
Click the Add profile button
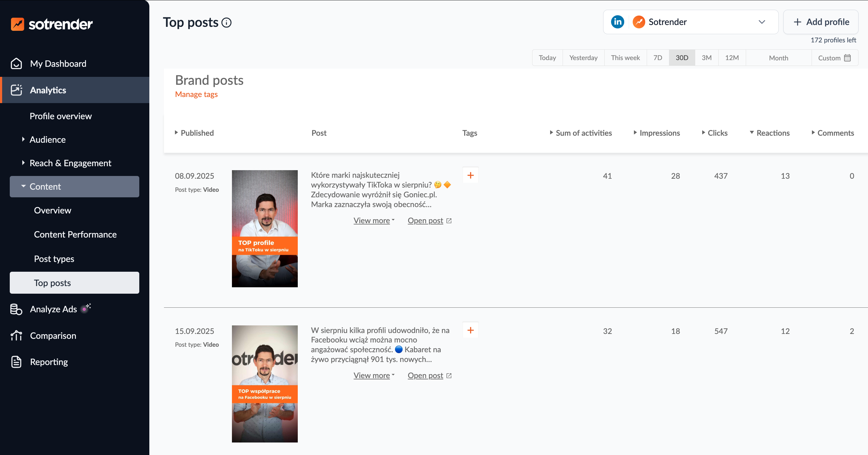[820, 22]
